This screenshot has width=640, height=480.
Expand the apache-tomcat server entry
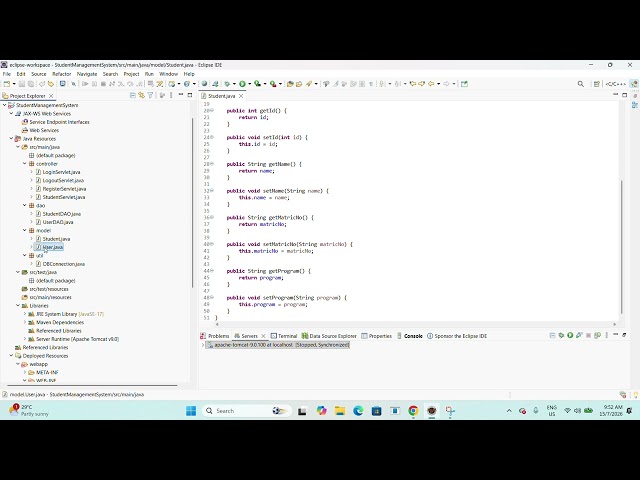coord(203,345)
